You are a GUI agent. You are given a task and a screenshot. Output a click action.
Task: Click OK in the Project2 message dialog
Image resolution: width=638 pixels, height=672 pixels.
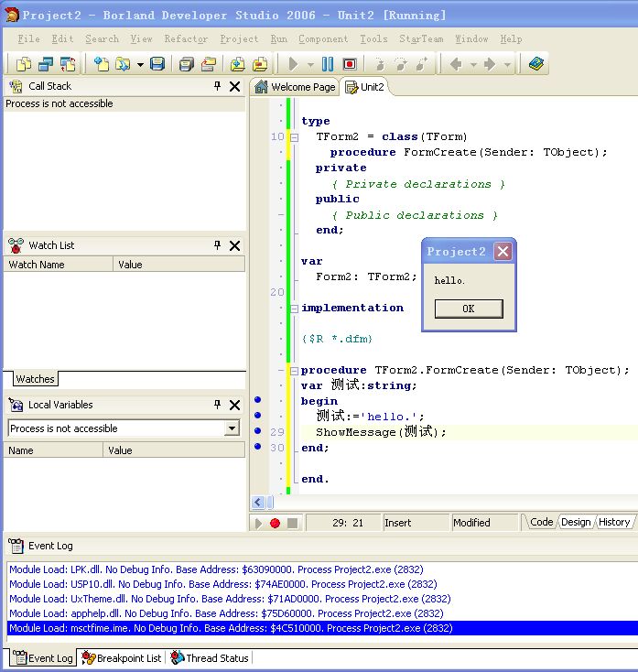tap(468, 309)
